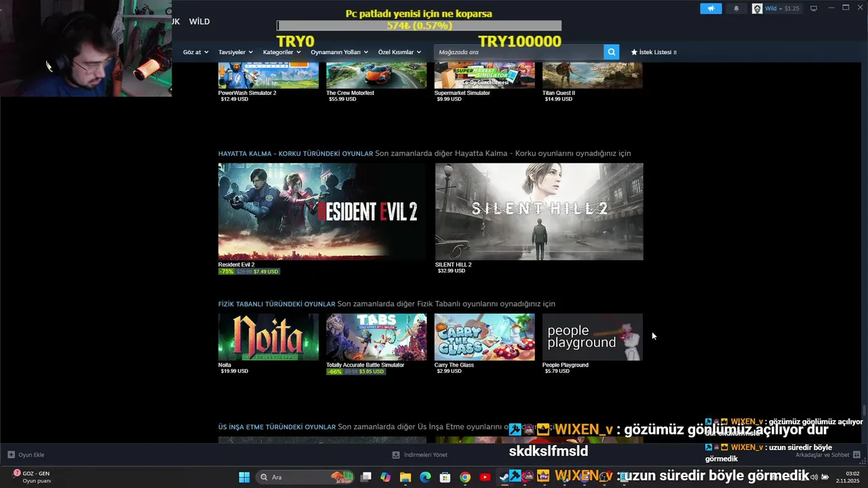Expand the Kategoriler menu
This screenshot has width=868, height=488.
tap(281, 52)
